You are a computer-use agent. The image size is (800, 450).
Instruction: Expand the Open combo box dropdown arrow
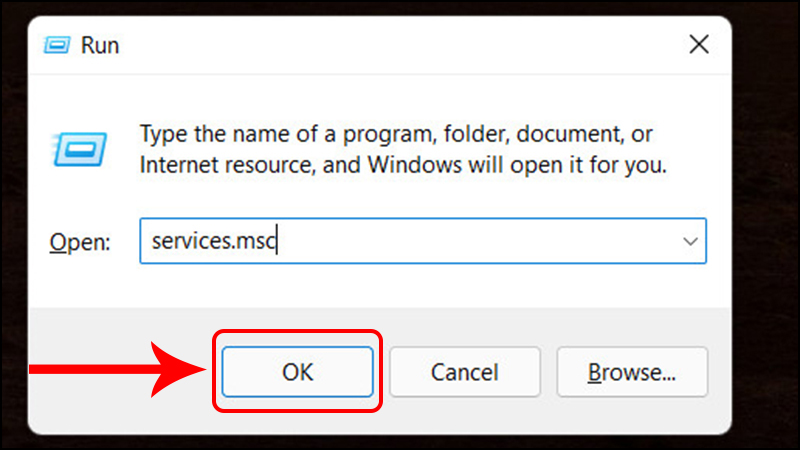point(690,241)
